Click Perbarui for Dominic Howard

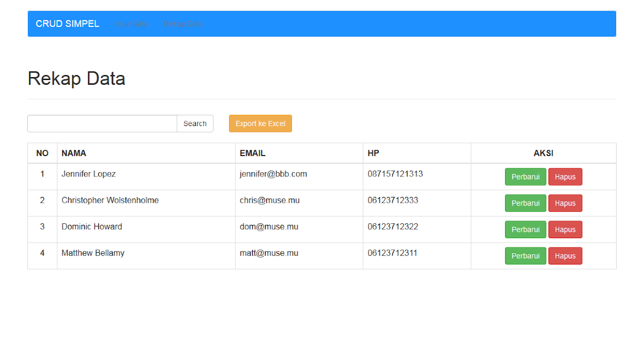(x=525, y=229)
